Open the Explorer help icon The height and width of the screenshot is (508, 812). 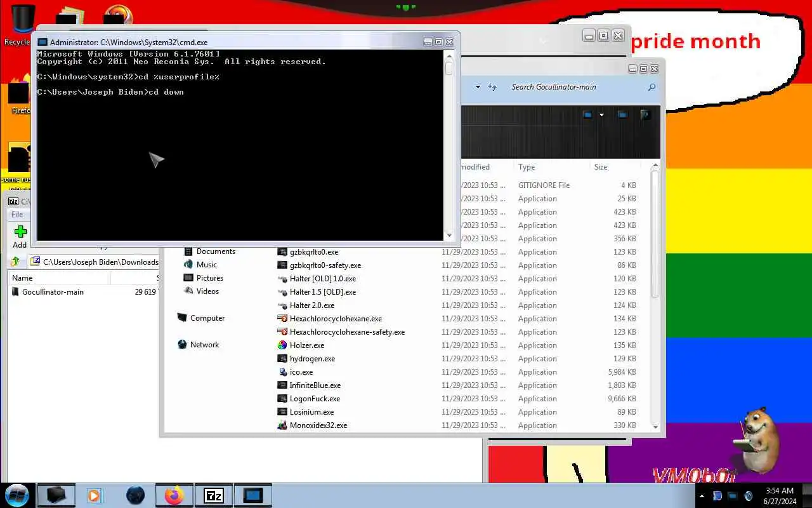click(x=645, y=115)
